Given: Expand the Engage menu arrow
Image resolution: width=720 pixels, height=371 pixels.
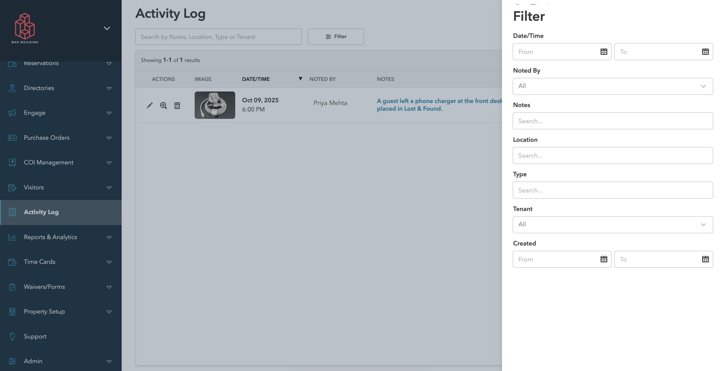Looking at the screenshot, I should click(109, 113).
